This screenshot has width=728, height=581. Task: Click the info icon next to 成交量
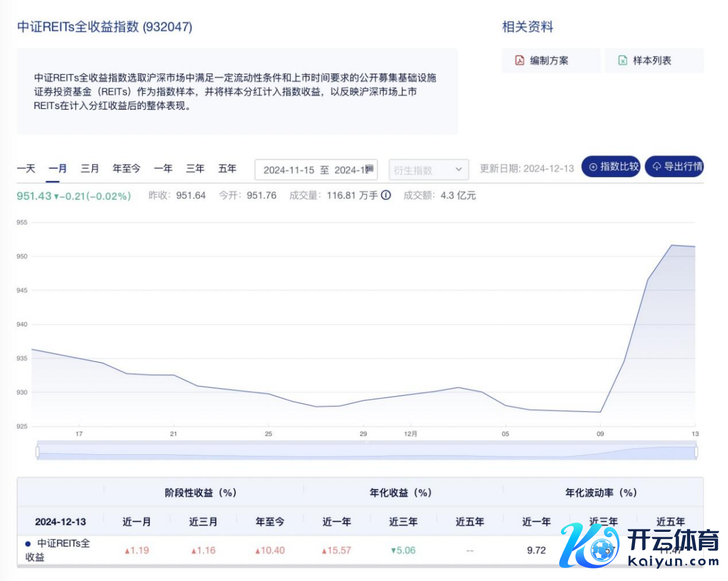(x=386, y=195)
